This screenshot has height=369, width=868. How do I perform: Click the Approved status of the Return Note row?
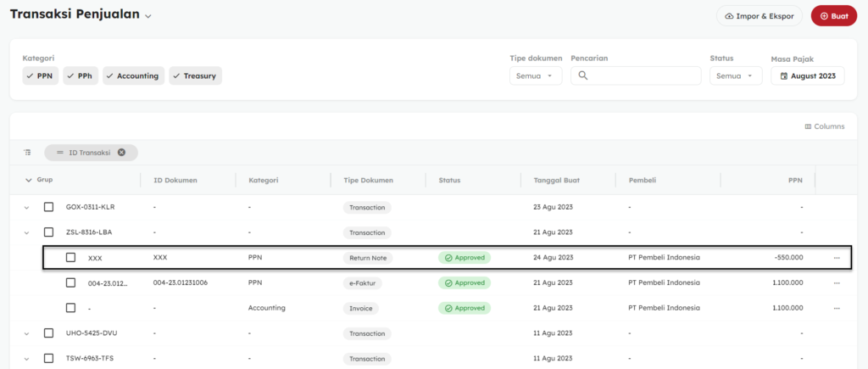click(x=465, y=258)
